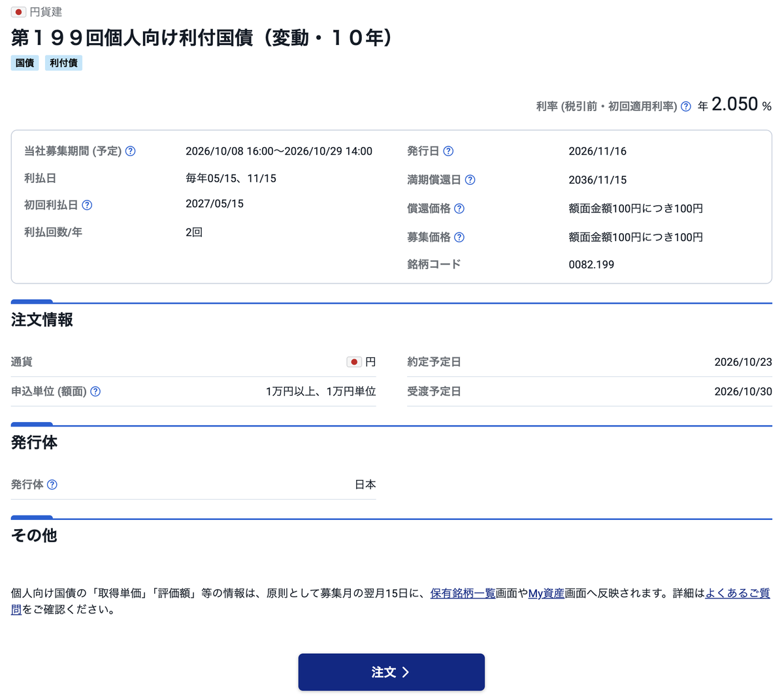
Task: Click the 1万円以上、1万円単位 value
Action: pos(321,391)
